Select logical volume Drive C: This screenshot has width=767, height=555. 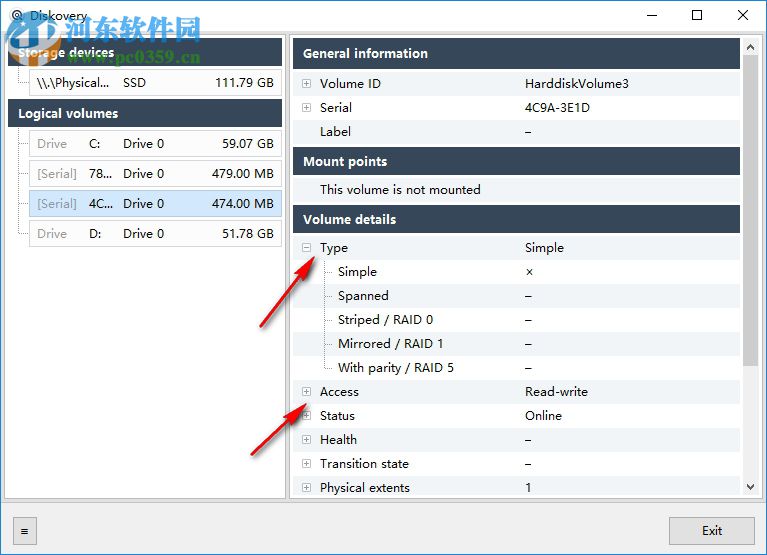tap(155, 144)
